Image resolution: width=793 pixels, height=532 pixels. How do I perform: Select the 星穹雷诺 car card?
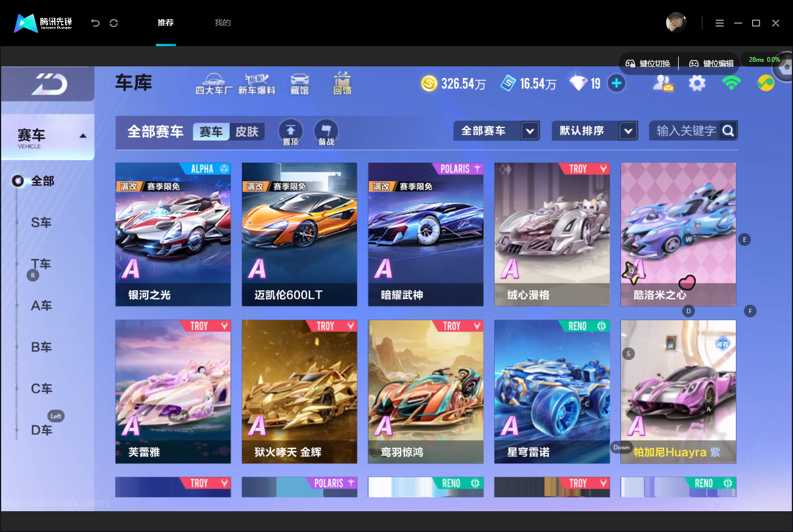point(552,392)
